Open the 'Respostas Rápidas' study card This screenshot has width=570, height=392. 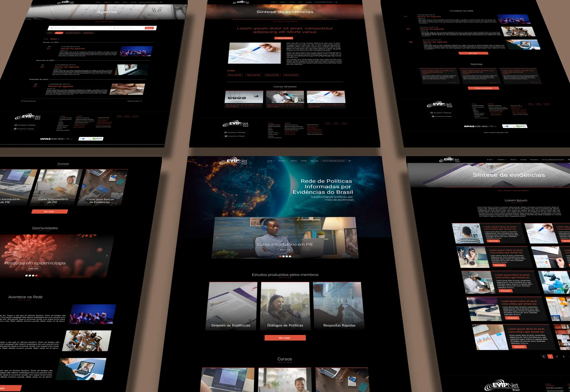tap(338, 306)
